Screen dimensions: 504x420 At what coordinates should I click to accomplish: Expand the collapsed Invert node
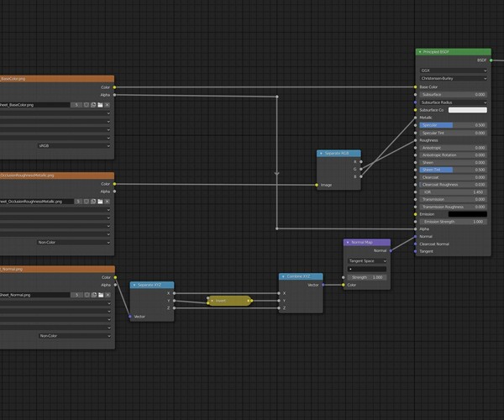pos(212,301)
